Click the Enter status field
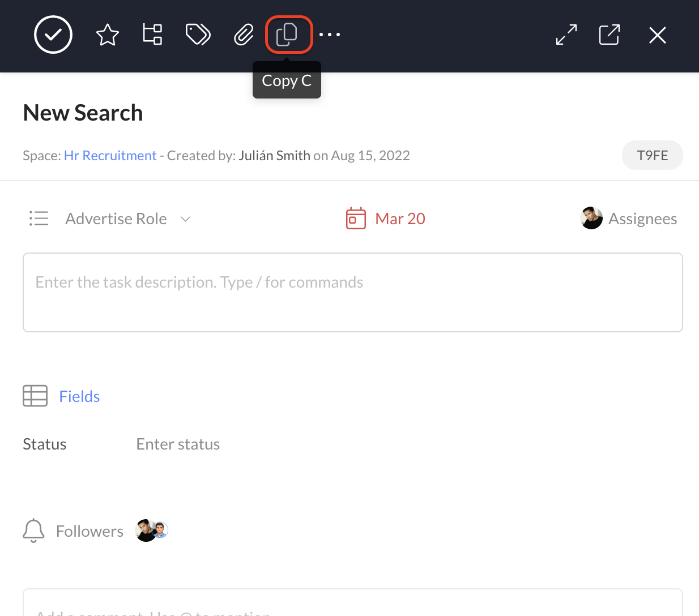The height and width of the screenshot is (616, 699). coord(178,444)
